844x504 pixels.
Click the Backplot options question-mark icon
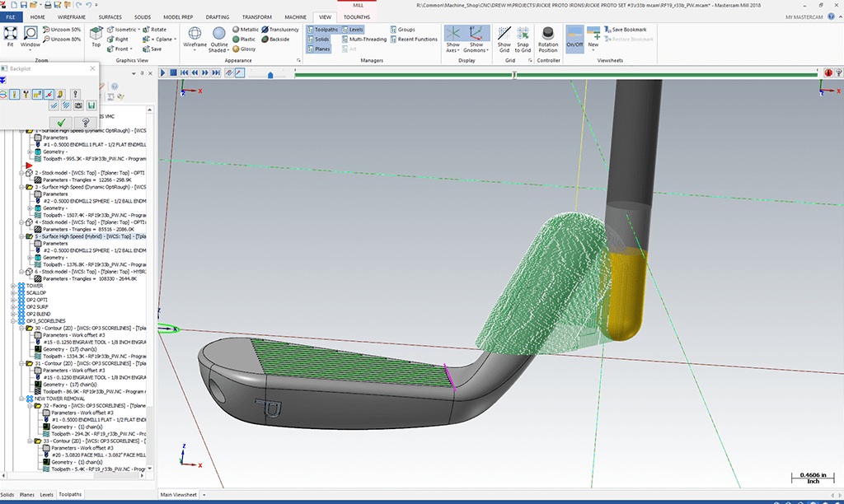click(x=75, y=94)
